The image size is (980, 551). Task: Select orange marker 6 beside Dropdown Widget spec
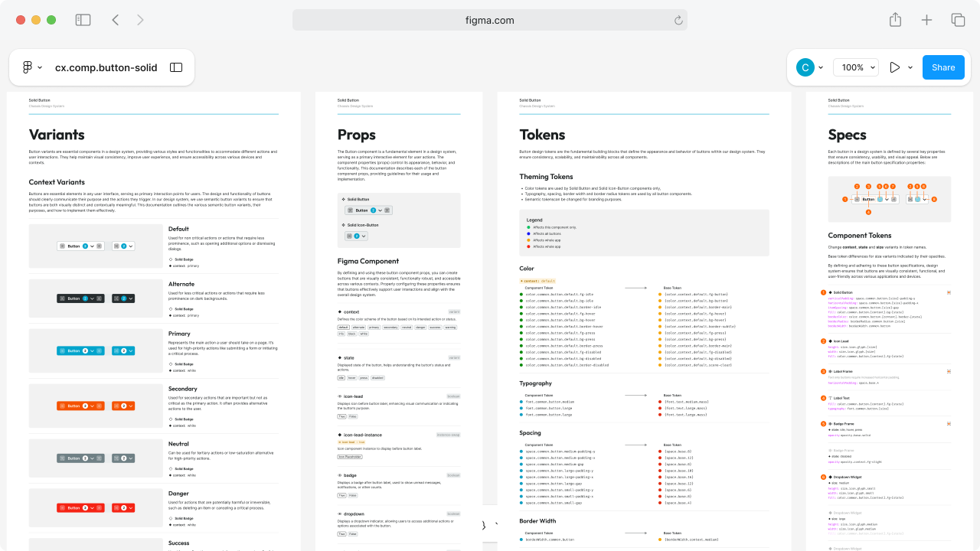click(824, 477)
